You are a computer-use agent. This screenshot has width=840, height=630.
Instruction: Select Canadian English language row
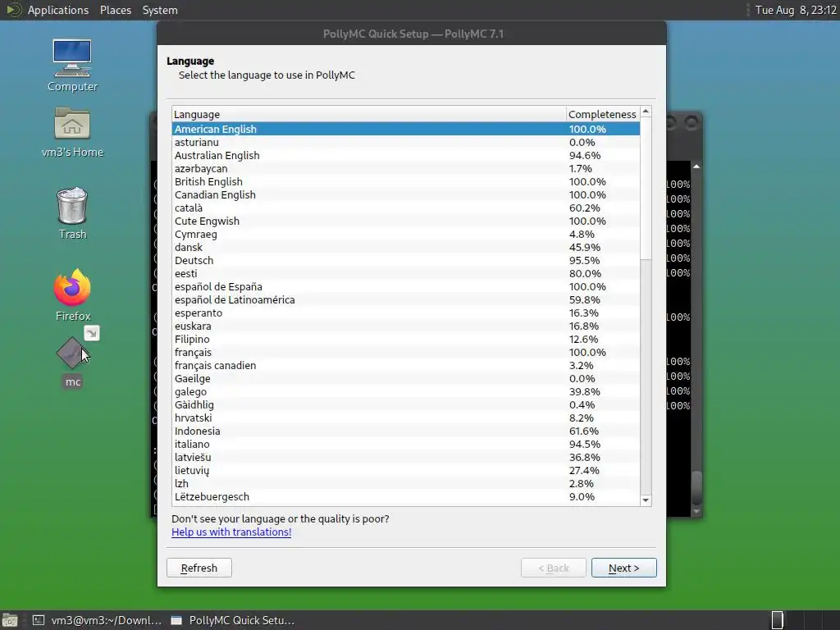click(x=406, y=194)
